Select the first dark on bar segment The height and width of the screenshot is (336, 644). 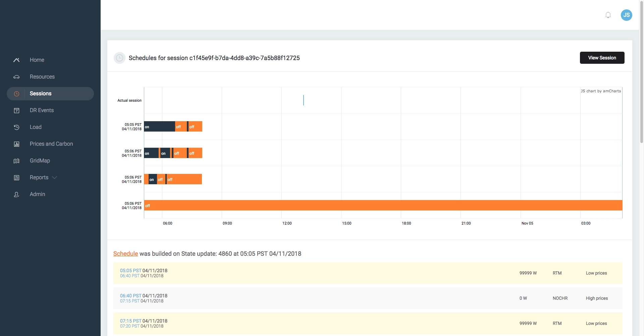click(x=159, y=127)
